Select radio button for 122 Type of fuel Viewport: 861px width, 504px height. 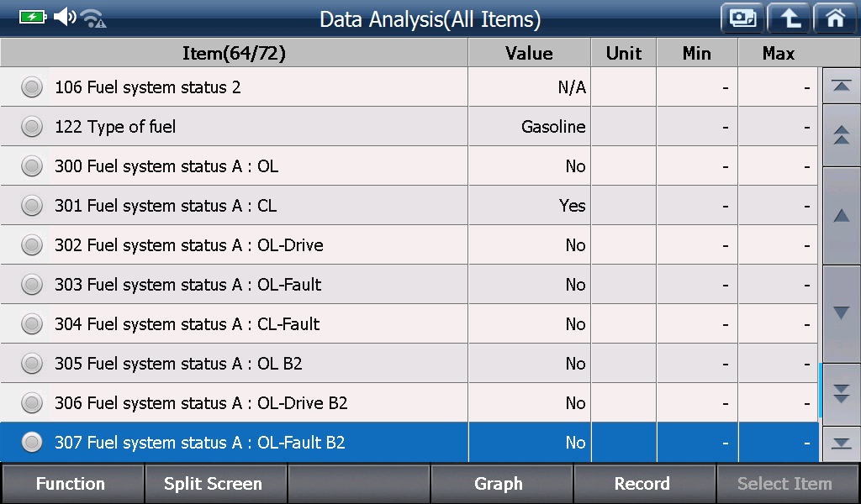point(32,127)
